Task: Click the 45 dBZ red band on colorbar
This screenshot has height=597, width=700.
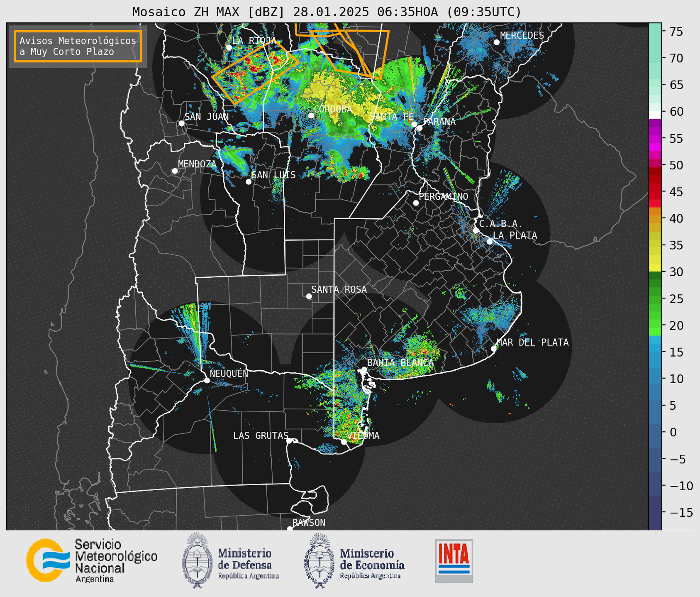Action: pos(655,192)
